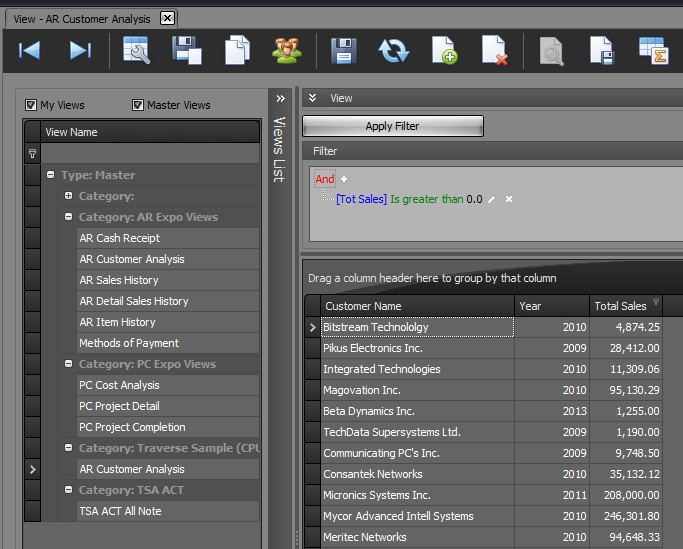Viewport: 683px width, 549px height.
Task: Collapse the AR Expo Views category
Action: point(68,217)
